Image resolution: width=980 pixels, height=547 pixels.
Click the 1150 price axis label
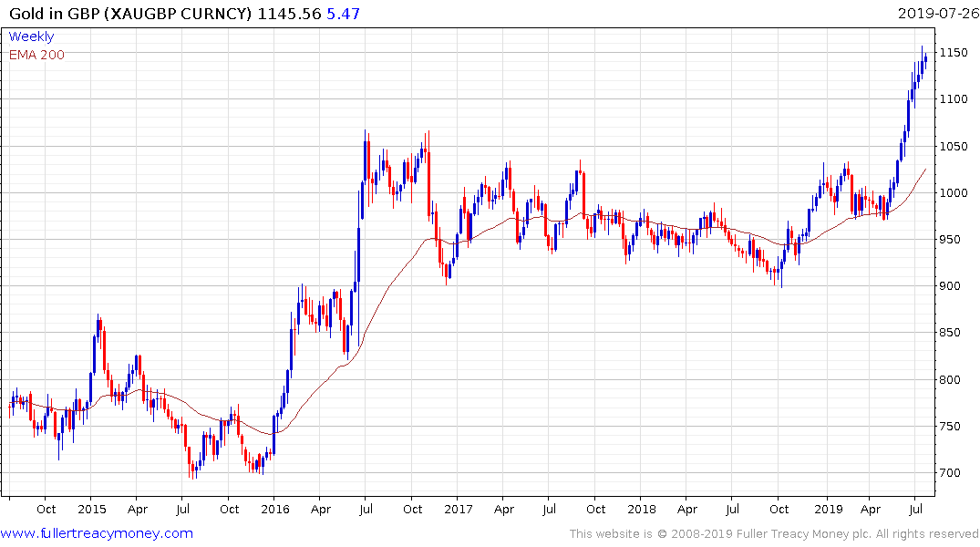954,53
